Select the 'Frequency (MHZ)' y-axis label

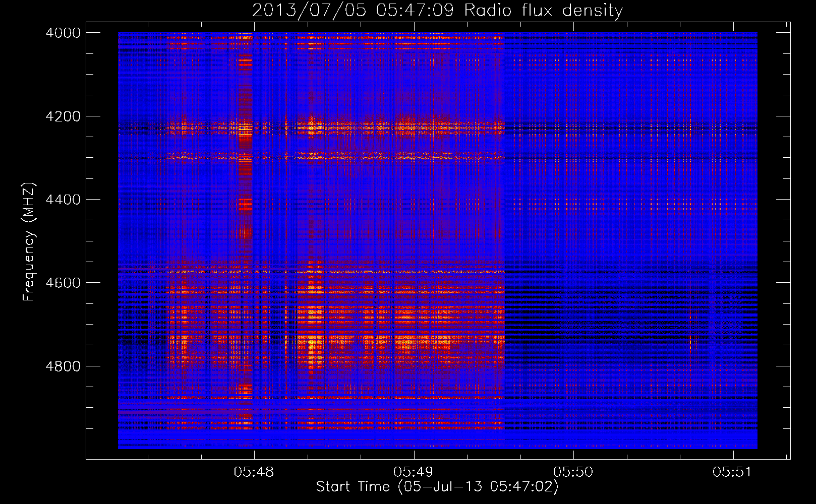pos(29,242)
